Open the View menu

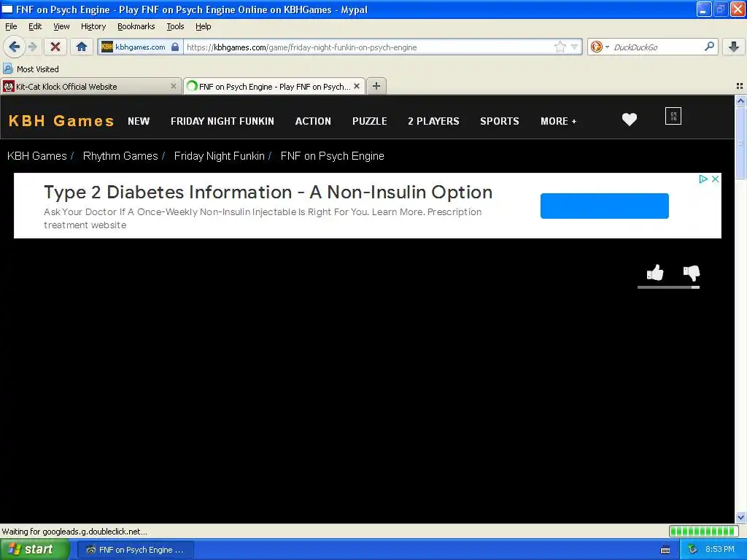coord(61,26)
